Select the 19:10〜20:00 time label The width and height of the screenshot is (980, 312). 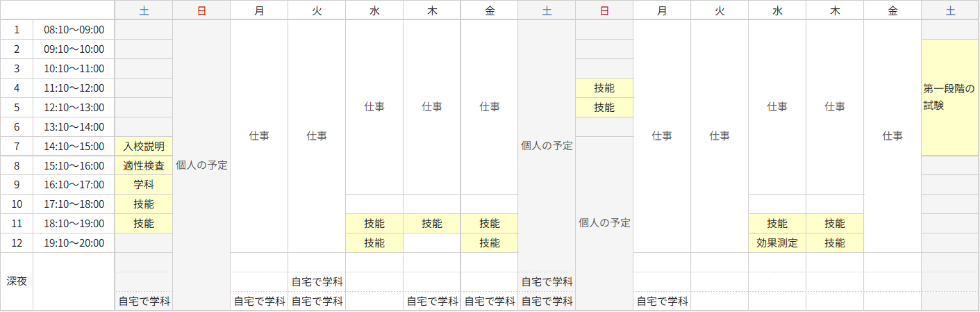tap(74, 243)
